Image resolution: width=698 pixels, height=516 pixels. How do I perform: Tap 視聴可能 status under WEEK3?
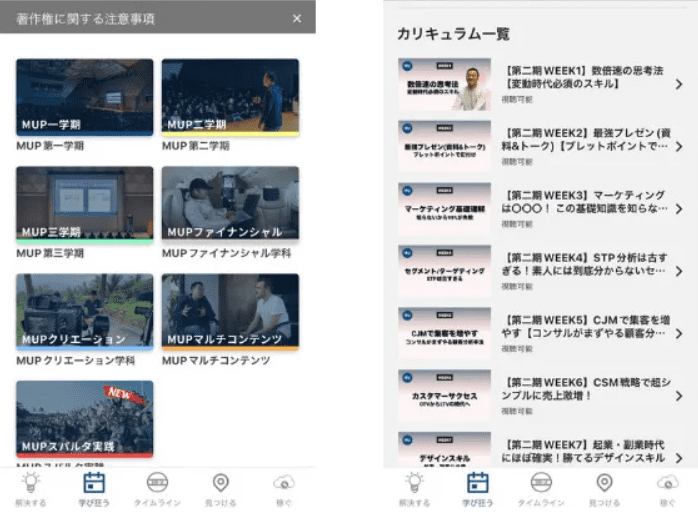pos(517,224)
